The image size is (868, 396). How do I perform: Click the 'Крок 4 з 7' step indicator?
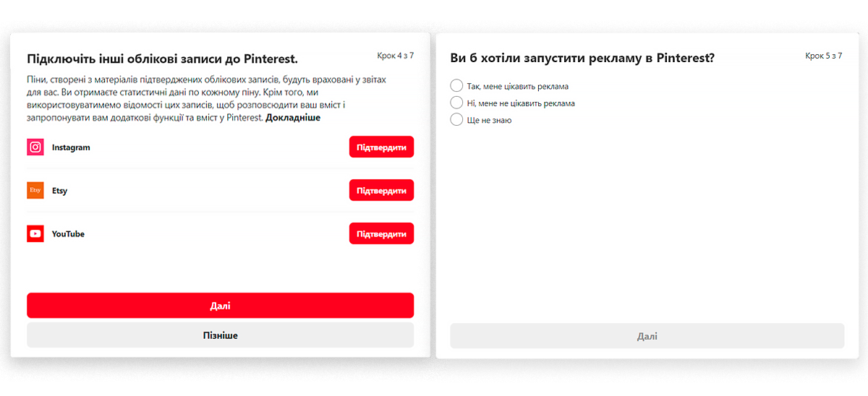(396, 56)
